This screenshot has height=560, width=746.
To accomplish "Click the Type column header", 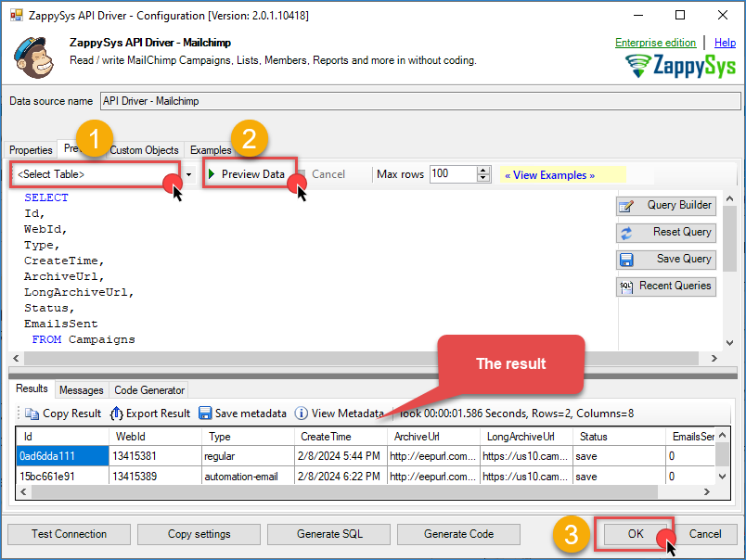I will pos(248,437).
